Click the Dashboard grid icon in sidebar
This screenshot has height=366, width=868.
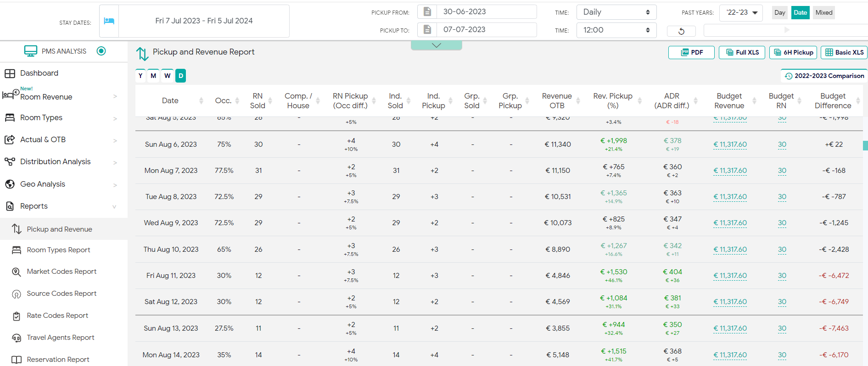10,73
